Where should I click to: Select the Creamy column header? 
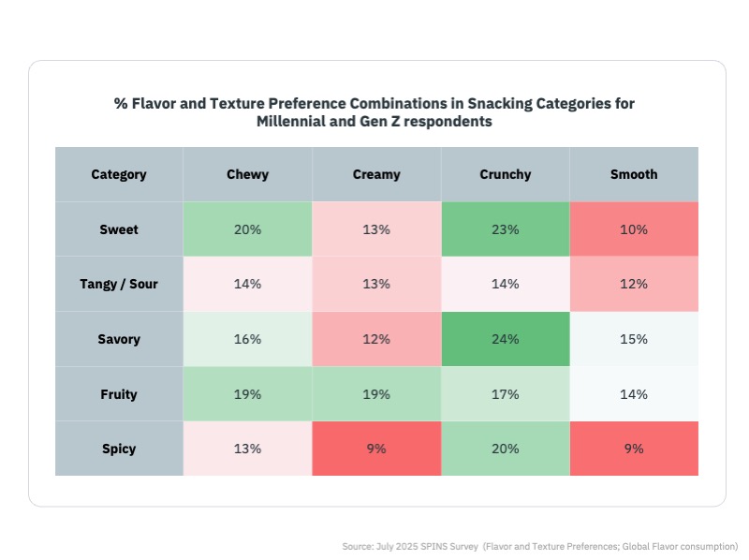[x=376, y=174]
